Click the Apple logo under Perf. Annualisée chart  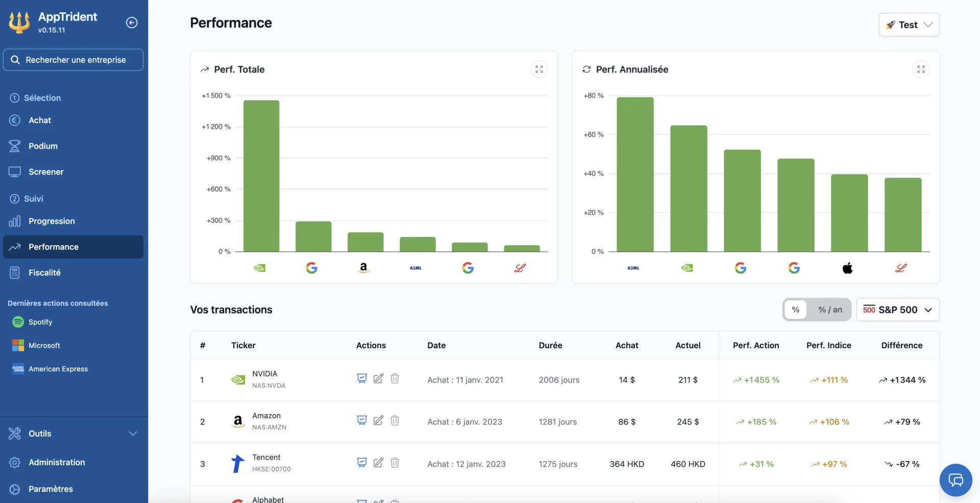[x=847, y=268]
